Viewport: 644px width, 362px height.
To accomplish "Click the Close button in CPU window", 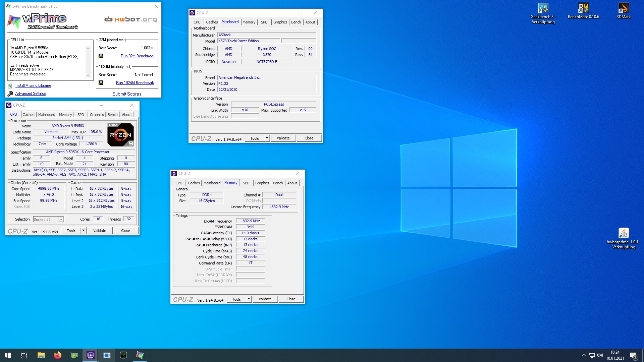I will coord(125,231).
